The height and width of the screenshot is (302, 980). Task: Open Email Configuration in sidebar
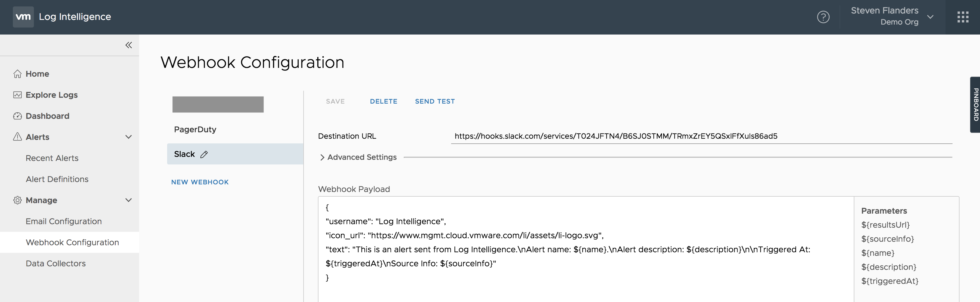point(63,221)
